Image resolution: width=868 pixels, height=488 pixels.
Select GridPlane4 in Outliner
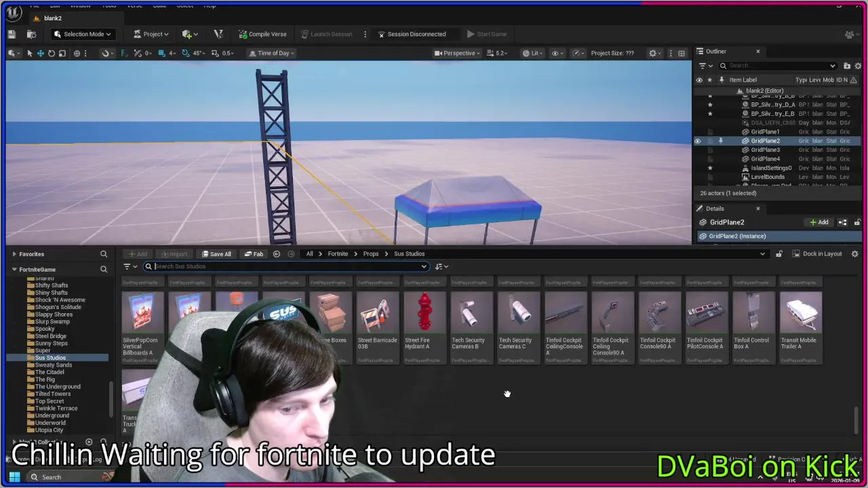pos(765,159)
